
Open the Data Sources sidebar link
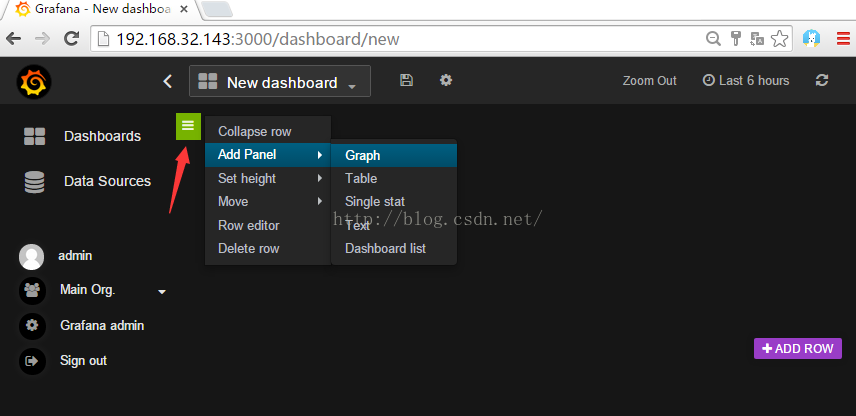(107, 181)
